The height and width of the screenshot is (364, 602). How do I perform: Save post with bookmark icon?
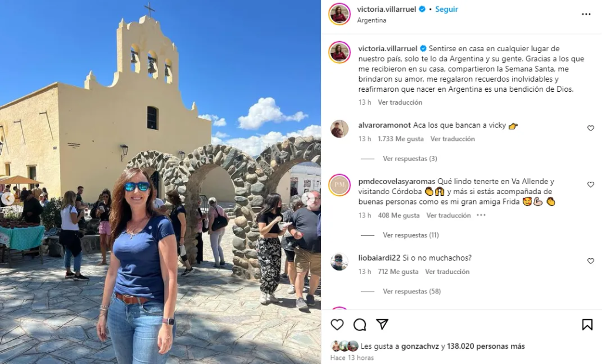pyautogui.click(x=587, y=325)
